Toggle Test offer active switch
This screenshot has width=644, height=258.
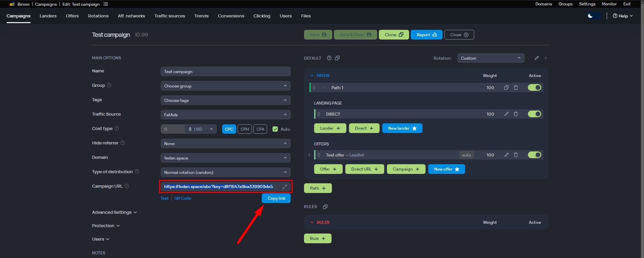[x=535, y=155]
